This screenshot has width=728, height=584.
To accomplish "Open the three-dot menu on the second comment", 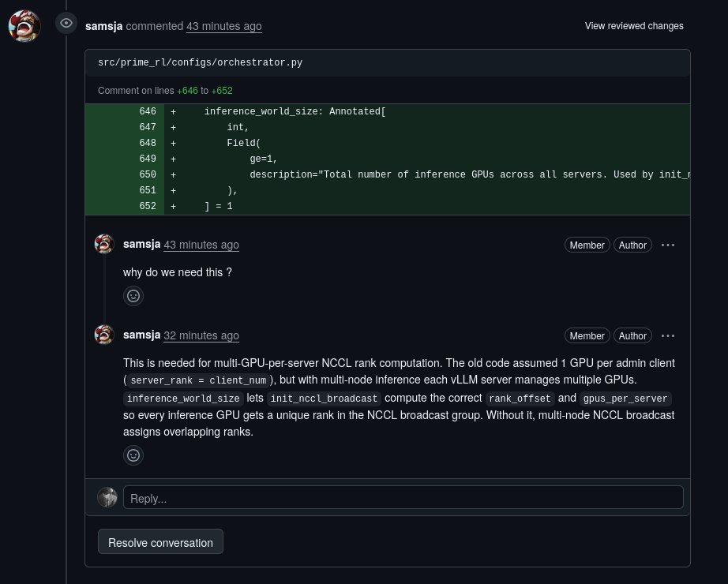I will (x=668, y=335).
